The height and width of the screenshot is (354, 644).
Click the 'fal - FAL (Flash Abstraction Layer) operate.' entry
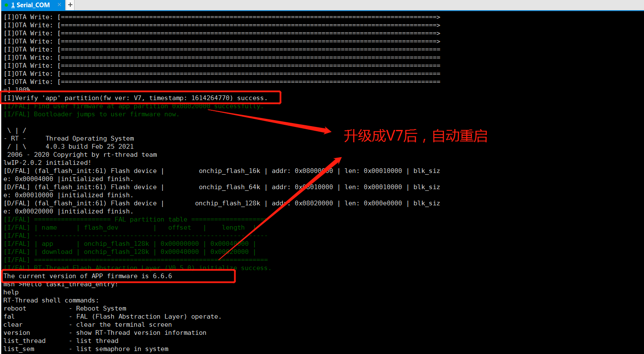112,317
